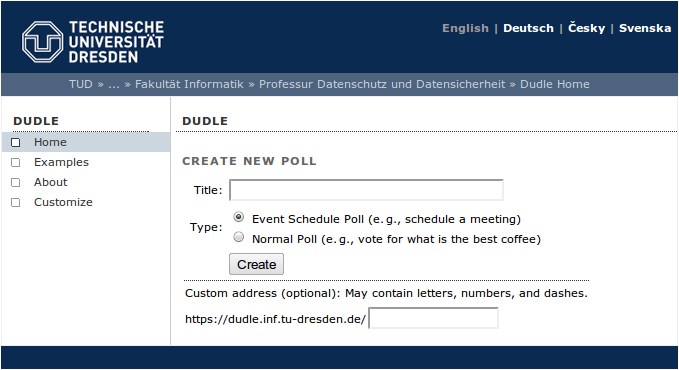Follow the TUD breadcrumb link
The width and height of the screenshot is (679, 370).
click(81, 84)
